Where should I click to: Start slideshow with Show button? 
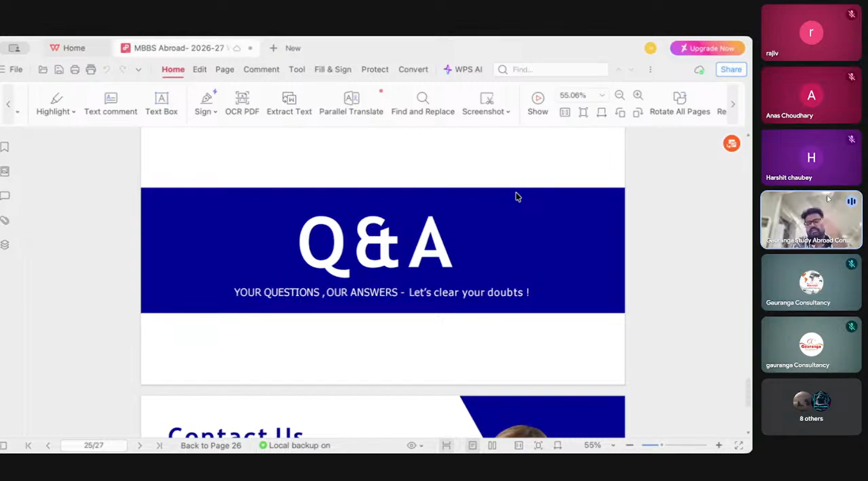(x=537, y=103)
